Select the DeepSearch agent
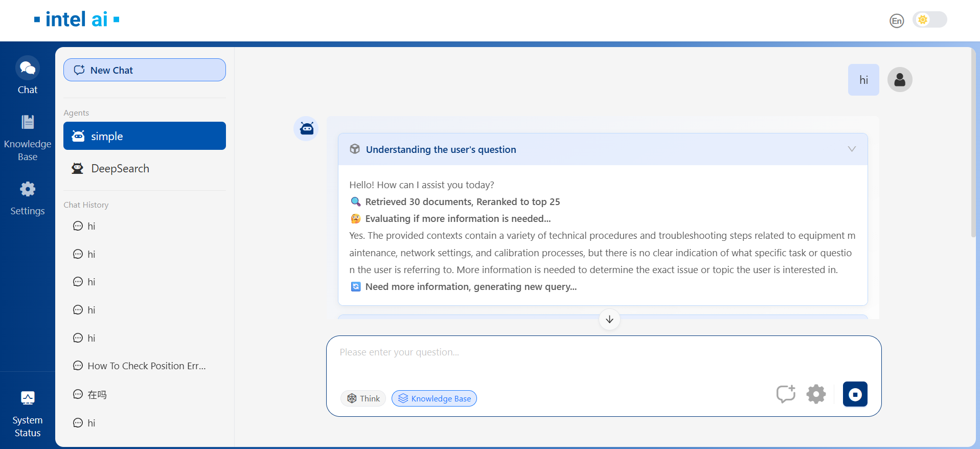 [145, 169]
